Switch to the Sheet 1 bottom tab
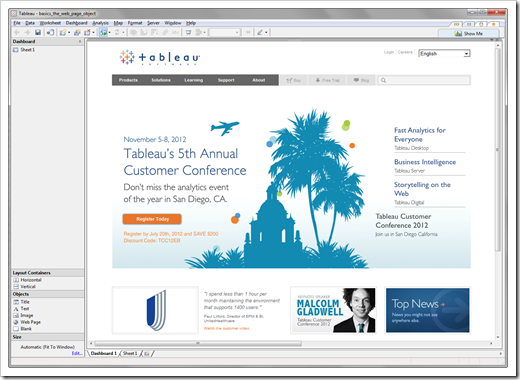This screenshot has width=520, height=380. (x=130, y=353)
